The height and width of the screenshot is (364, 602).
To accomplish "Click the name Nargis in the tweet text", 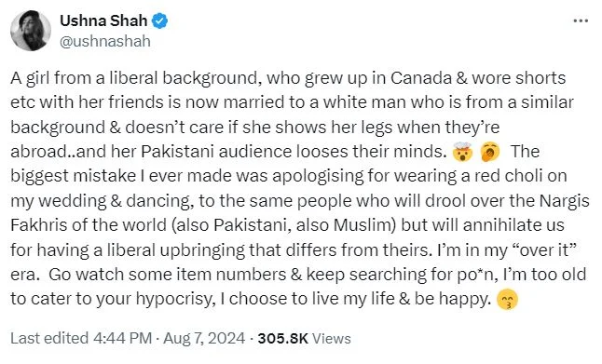I will [565, 201].
